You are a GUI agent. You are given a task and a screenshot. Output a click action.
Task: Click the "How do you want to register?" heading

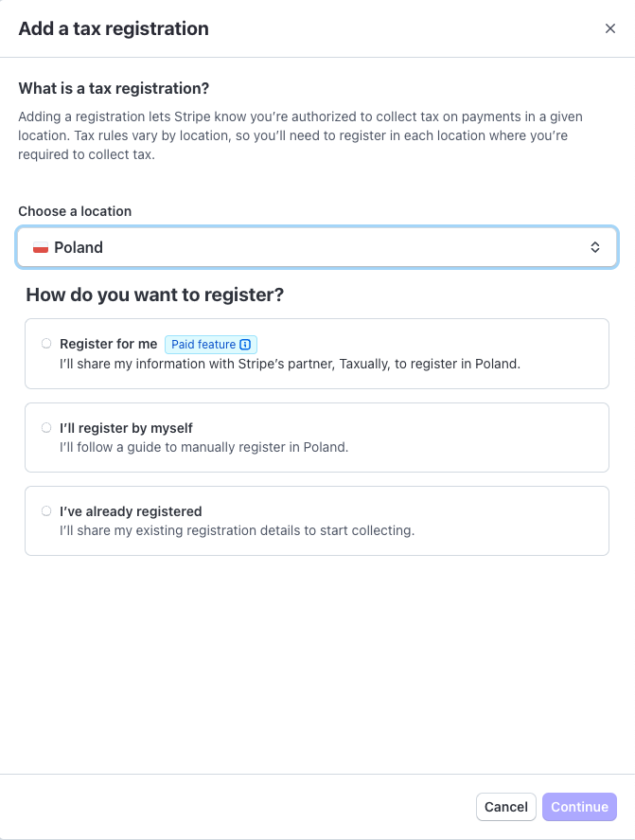155,295
